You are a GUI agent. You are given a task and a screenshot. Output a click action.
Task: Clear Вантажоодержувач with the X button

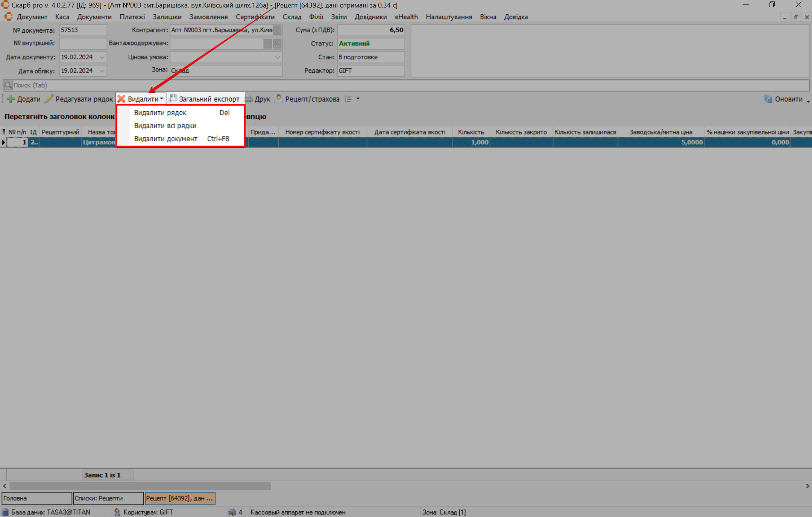277,44
